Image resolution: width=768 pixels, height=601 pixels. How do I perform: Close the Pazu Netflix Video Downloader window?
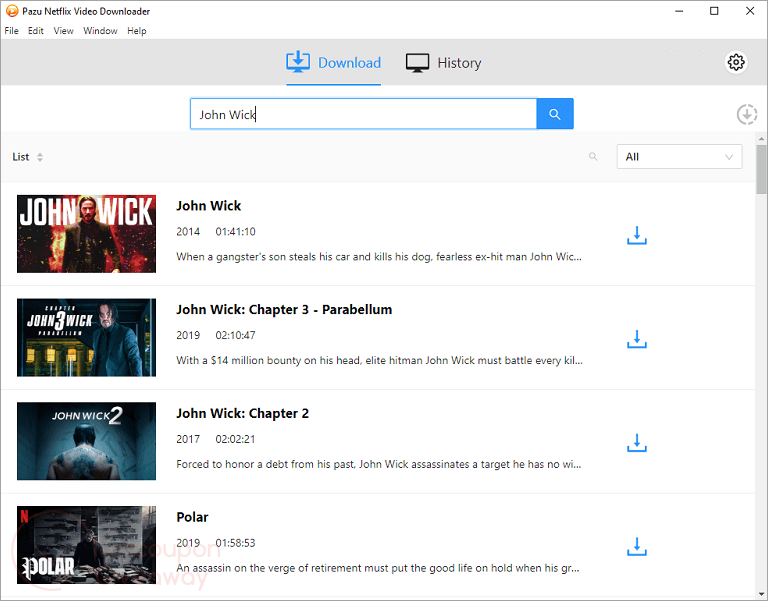click(x=750, y=11)
